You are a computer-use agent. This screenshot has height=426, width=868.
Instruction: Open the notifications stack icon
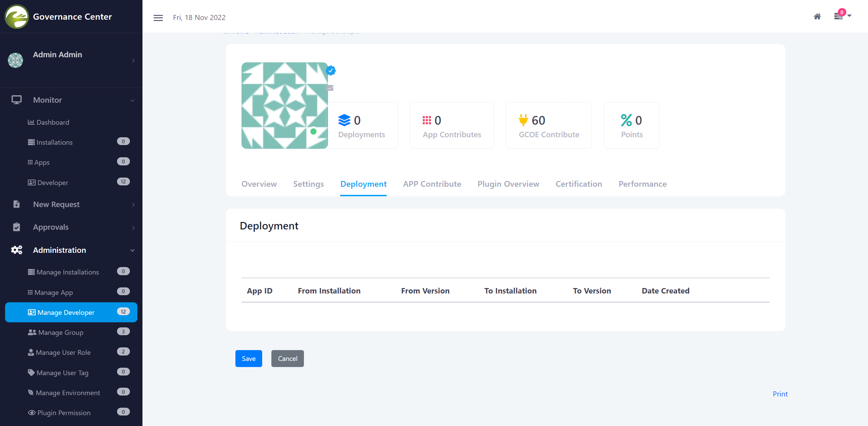point(838,16)
